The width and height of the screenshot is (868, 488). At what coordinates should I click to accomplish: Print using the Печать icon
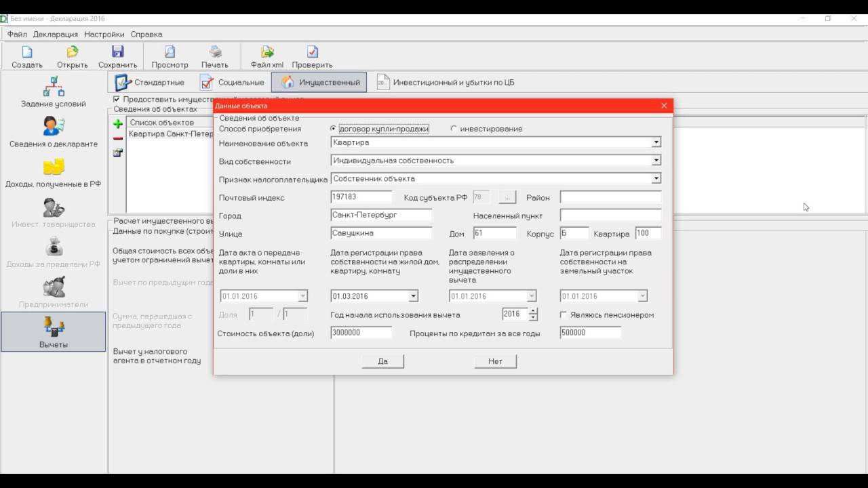215,53
